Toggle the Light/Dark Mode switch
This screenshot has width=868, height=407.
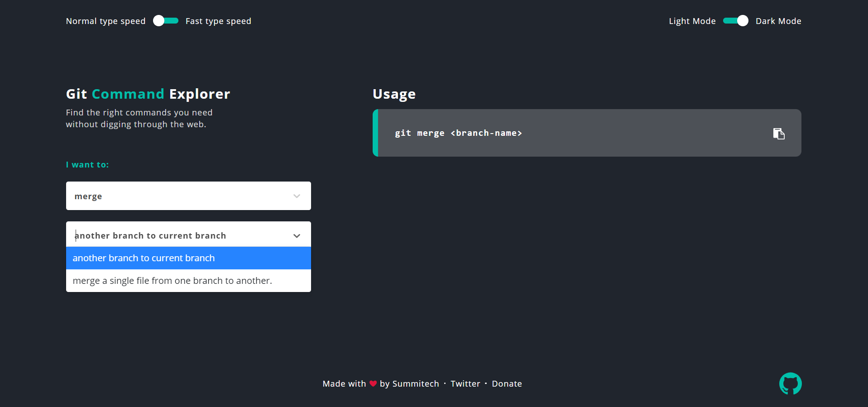[736, 21]
